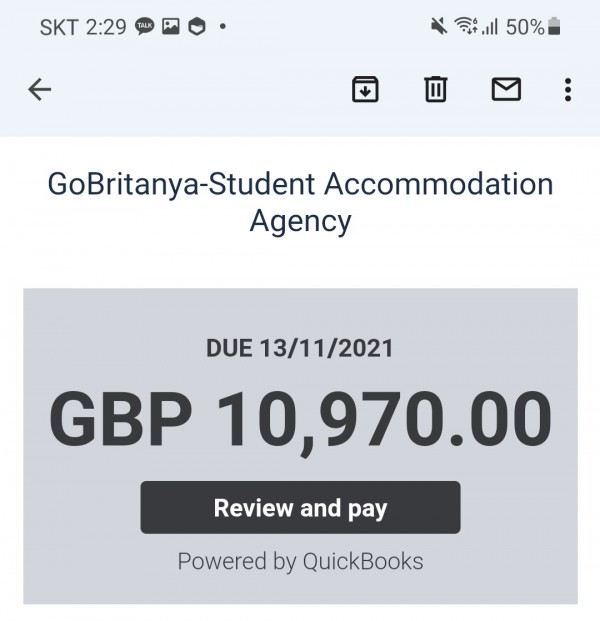Tap the SKT 2:29 clock text

click(83, 27)
